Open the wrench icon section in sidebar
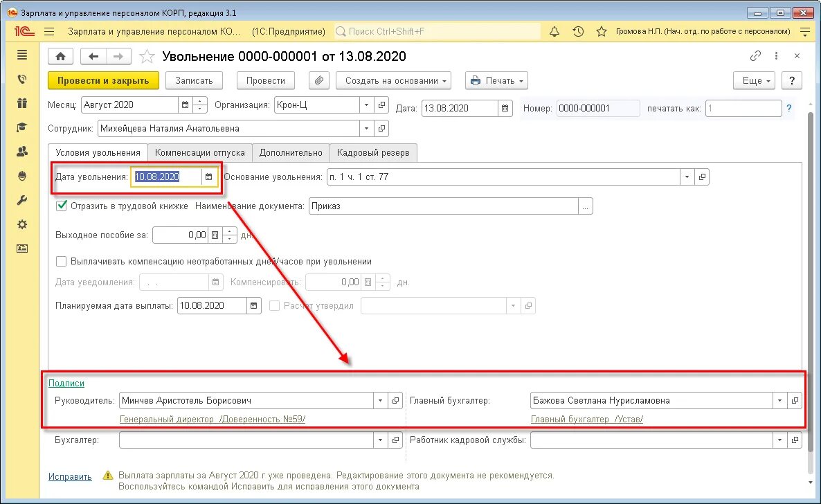 coord(22,200)
